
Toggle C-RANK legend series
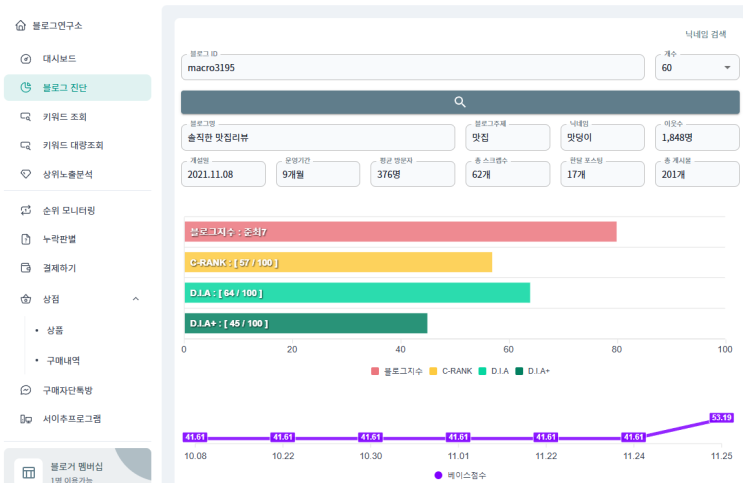tap(451, 371)
